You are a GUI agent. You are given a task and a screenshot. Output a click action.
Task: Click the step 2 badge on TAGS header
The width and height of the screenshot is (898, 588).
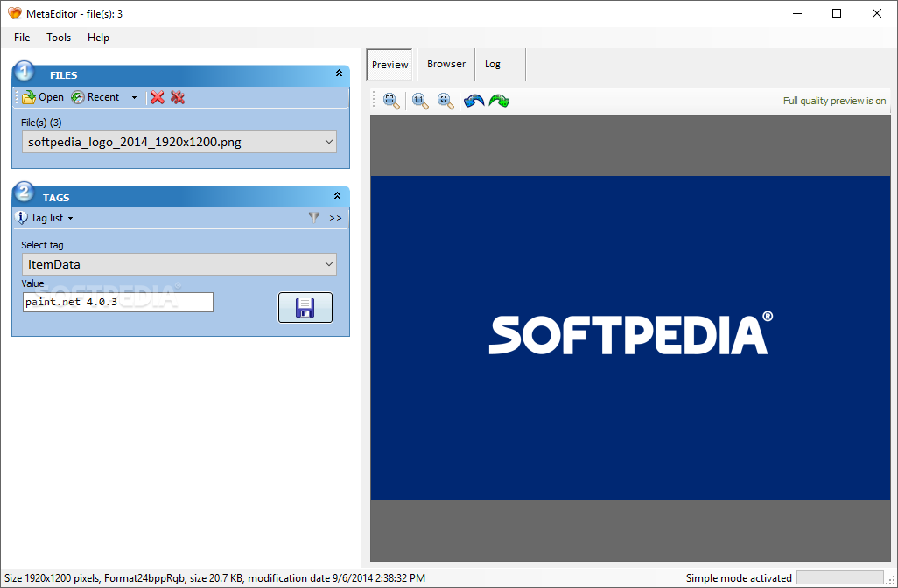point(24,192)
